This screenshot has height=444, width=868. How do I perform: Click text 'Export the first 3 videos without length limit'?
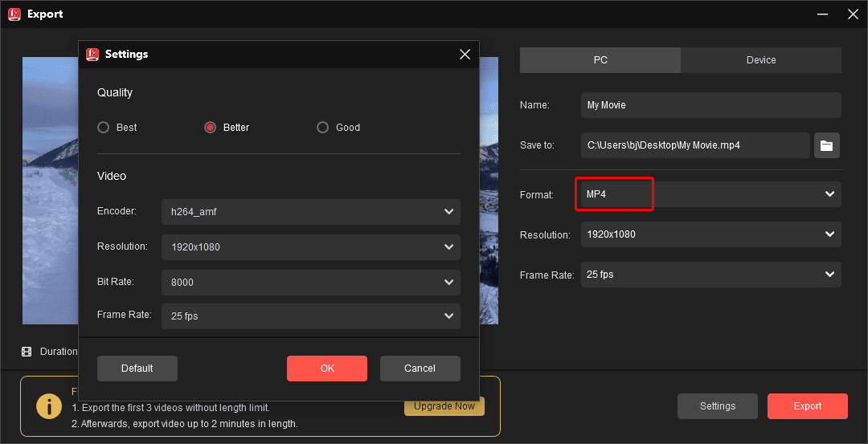pos(175,408)
